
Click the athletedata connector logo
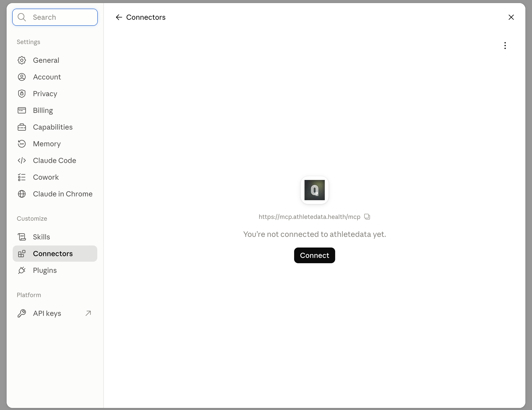(315, 190)
